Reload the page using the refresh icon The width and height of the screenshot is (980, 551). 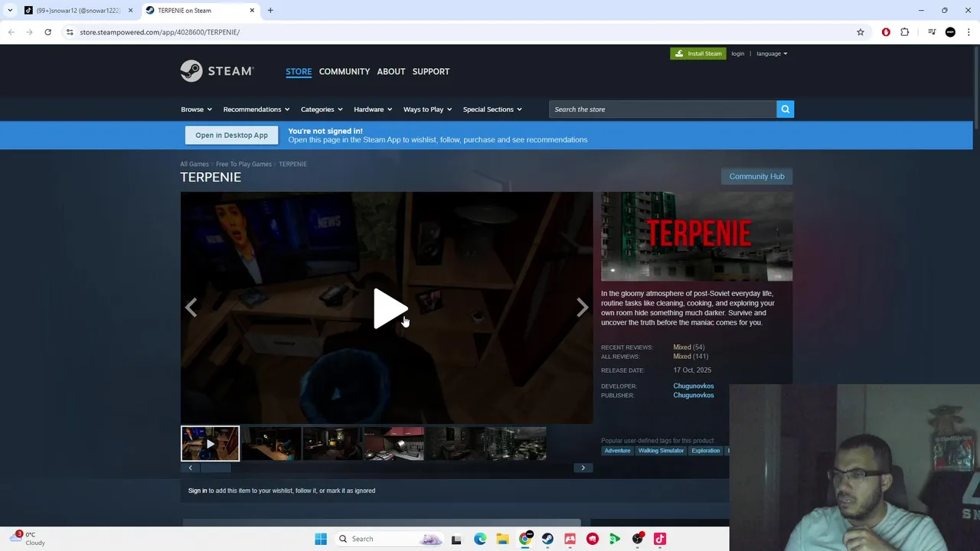pos(47,32)
